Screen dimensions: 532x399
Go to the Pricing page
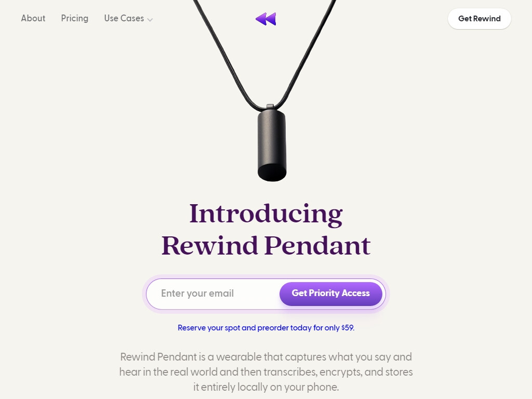[x=75, y=18]
